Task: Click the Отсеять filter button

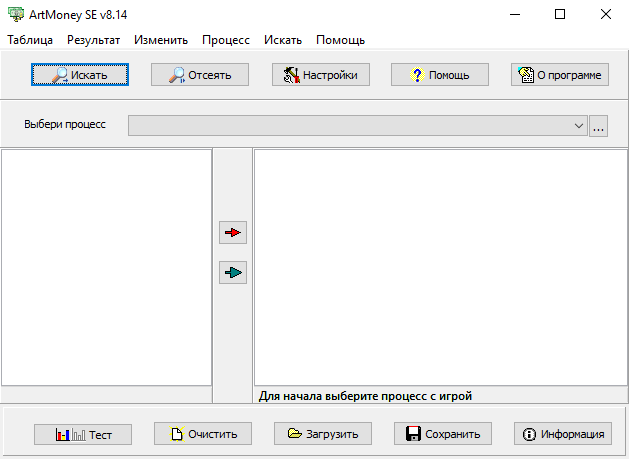Action: tap(200, 75)
